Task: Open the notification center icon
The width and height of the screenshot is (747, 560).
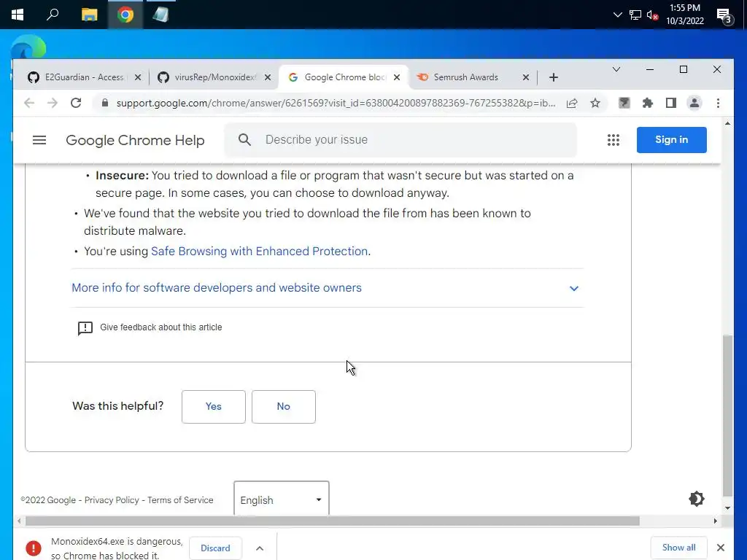Action: click(724, 16)
